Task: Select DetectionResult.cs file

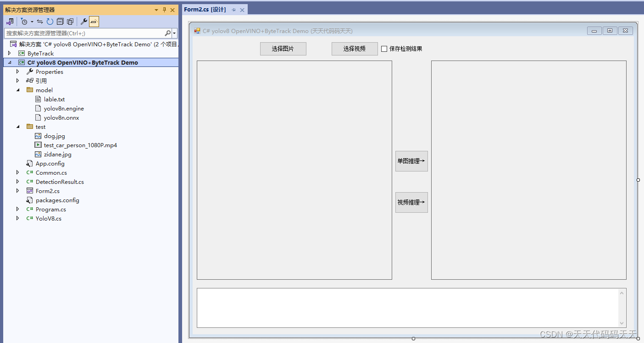Action: point(60,182)
